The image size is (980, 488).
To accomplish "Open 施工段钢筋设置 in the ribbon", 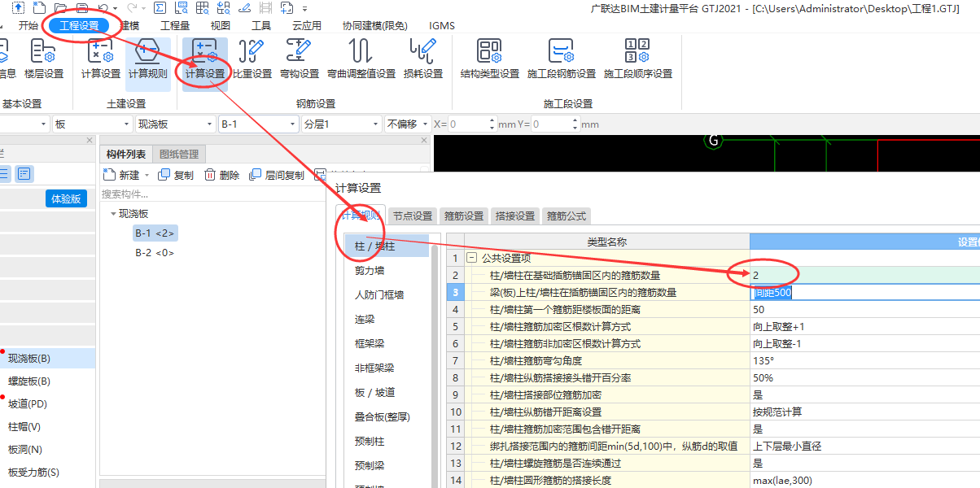I will tap(562, 59).
